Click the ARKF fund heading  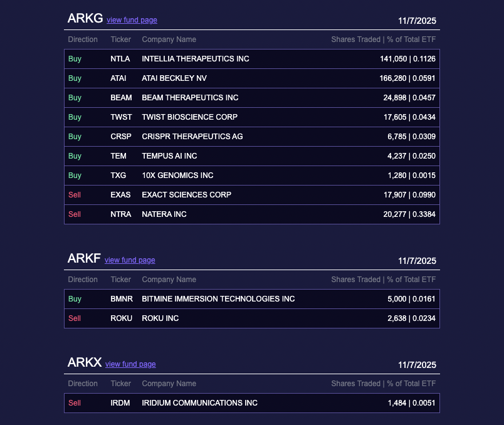tap(83, 259)
